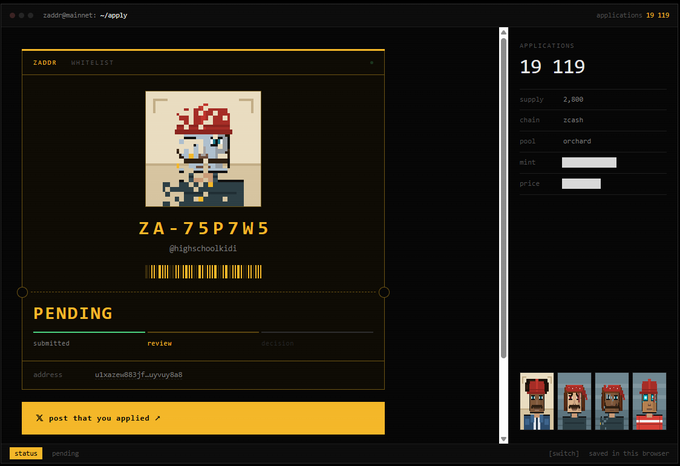Viewport: 680px width, 466px height.
Task: Click the X logo on the post button
Action: (39, 418)
